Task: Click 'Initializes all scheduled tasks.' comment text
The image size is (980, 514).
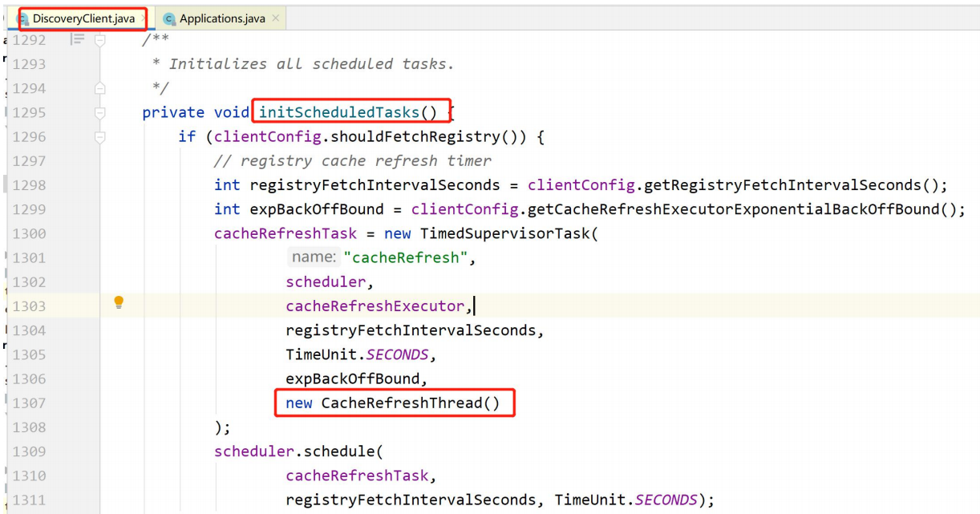Action: point(311,64)
